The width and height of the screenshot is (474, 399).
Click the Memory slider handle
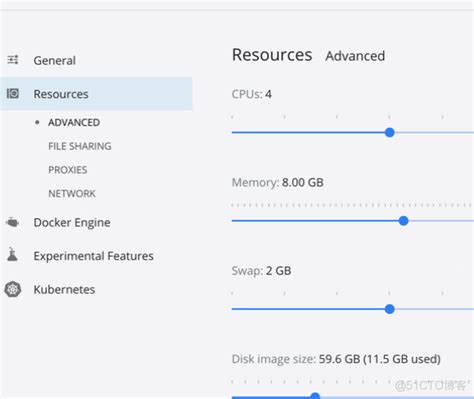[x=403, y=221]
